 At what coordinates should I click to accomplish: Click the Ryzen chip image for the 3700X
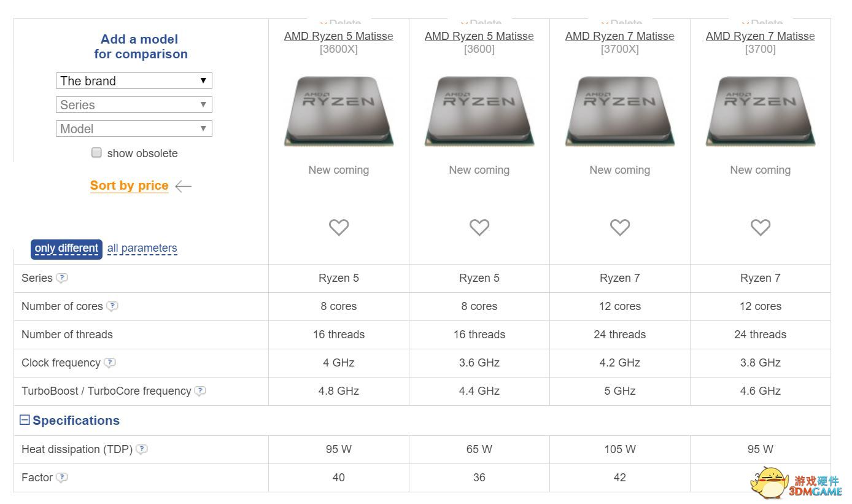coord(620,111)
